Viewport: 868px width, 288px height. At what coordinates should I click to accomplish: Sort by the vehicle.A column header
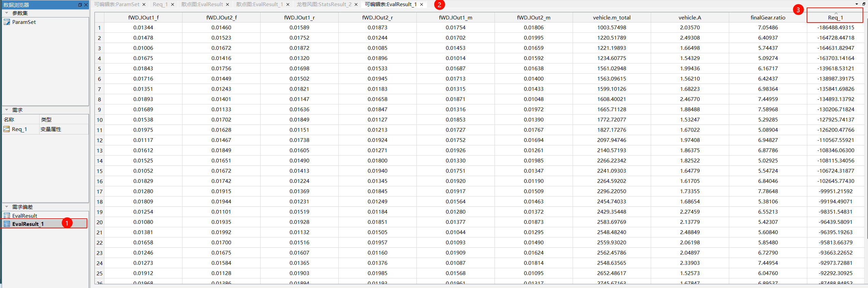coord(690,17)
